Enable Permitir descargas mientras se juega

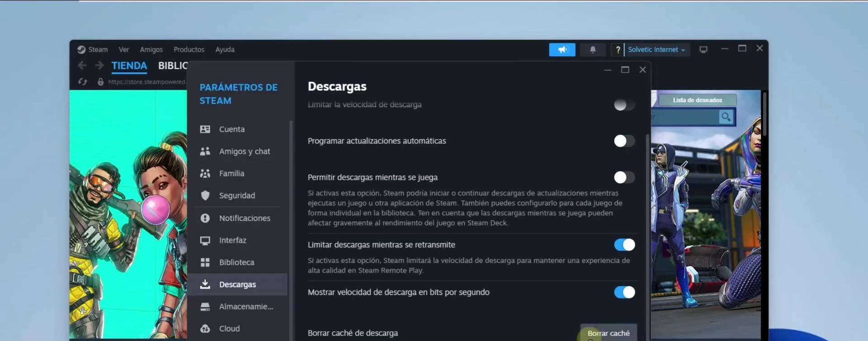(x=624, y=177)
